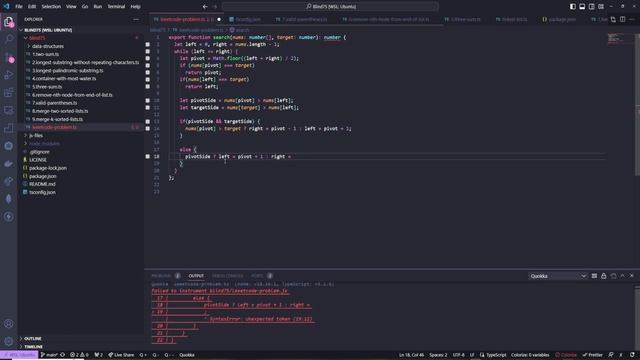Screen dimensions: 640x360
Task: Click the open log output icon in panel
Action: [x=613, y=276]
